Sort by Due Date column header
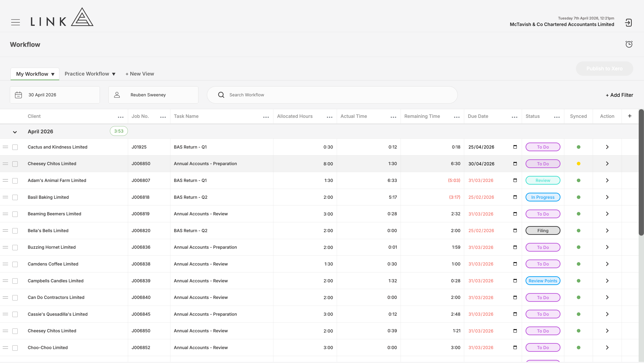 pyautogui.click(x=478, y=116)
